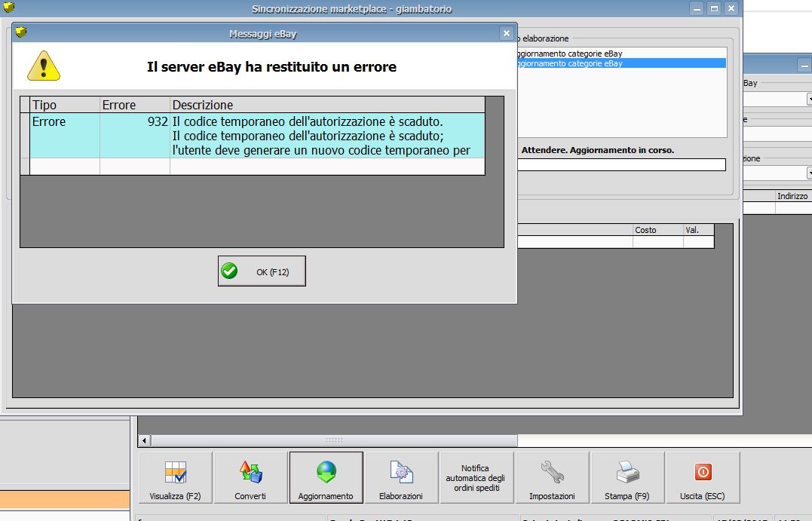Viewport: 812px width, 521px height.
Task: Close the Messaggi eBay dialog
Action: [507, 34]
